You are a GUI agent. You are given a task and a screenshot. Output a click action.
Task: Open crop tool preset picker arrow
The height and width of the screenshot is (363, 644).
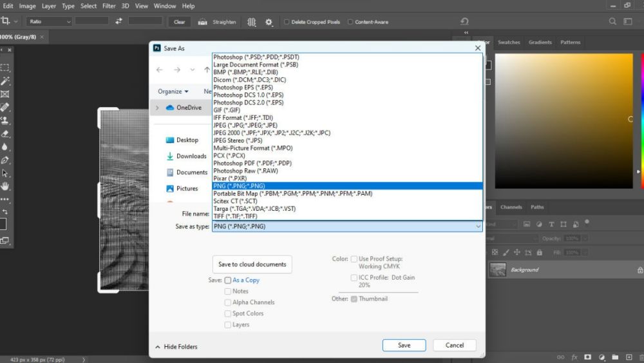click(x=16, y=21)
